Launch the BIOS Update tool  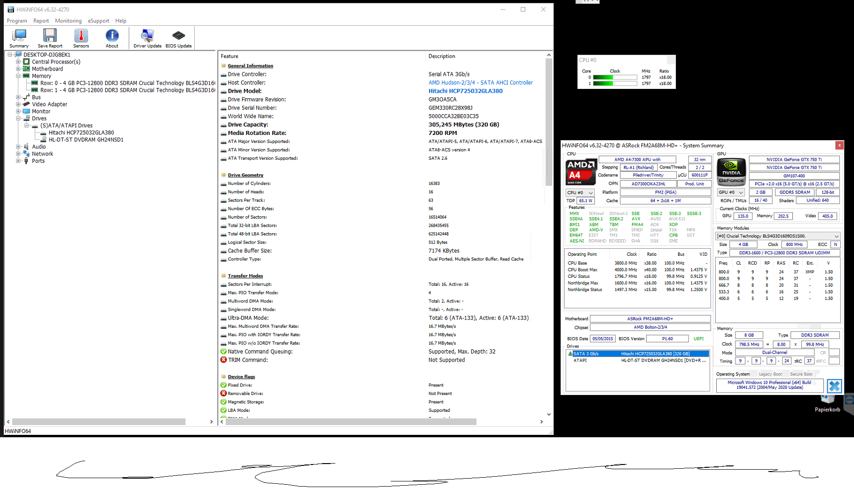[x=179, y=36]
